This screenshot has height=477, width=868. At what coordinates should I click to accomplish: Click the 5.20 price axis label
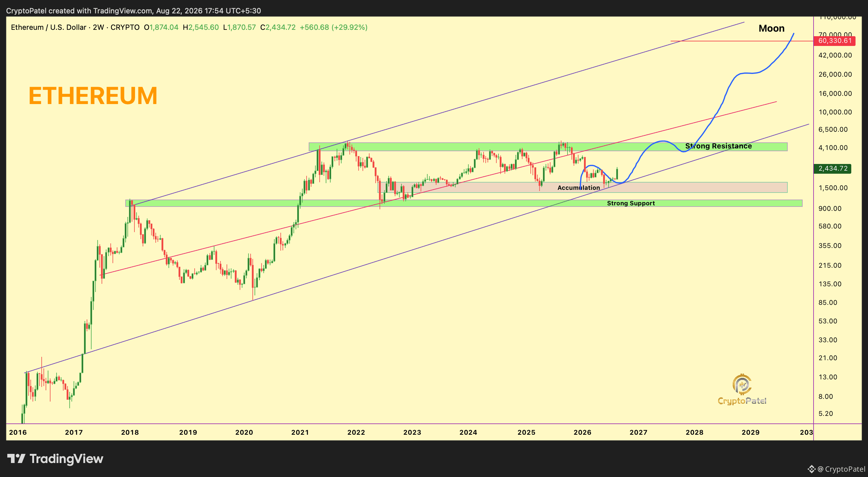click(826, 414)
